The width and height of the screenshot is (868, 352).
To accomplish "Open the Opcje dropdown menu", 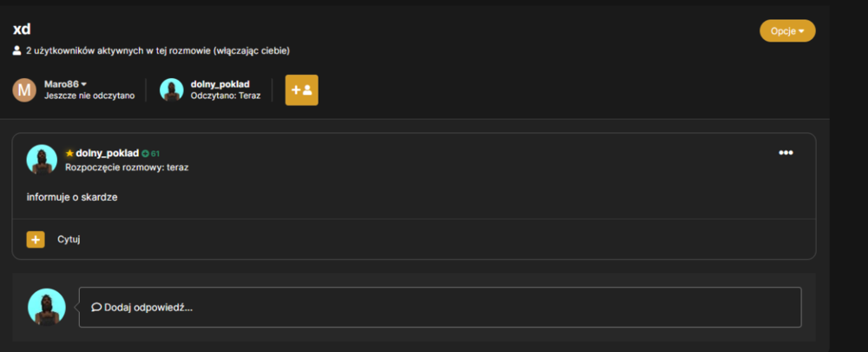I will pyautogui.click(x=787, y=31).
